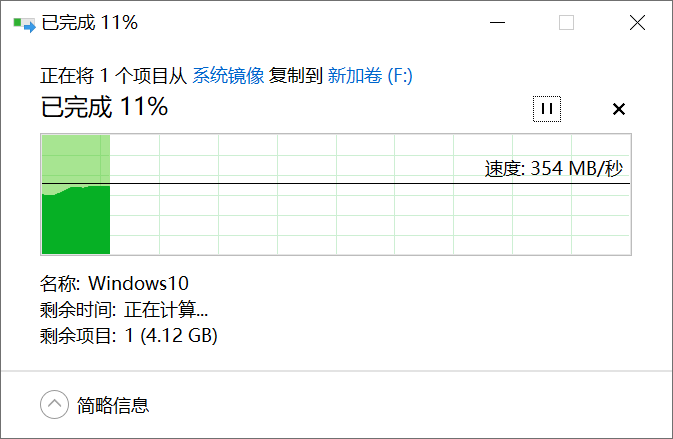Image resolution: width=673 pixels, height=439 pixels.
Task: Collapse details using the circled chevron
Action: (54, 405)
